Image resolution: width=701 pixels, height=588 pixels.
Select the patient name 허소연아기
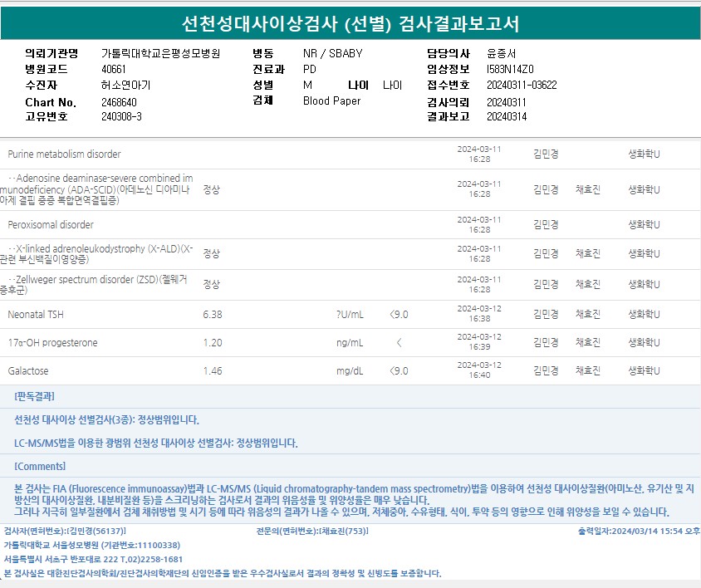pos(125,85)
